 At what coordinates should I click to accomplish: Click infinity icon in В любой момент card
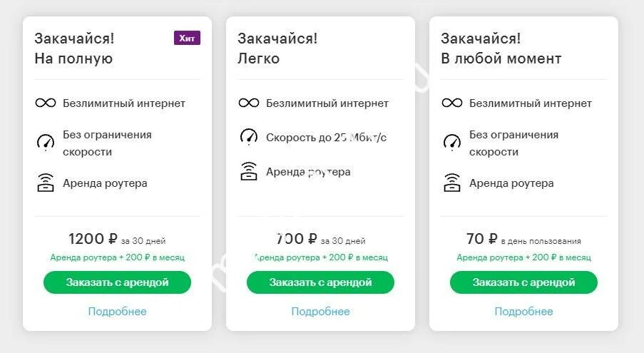(x=452, y=103)
